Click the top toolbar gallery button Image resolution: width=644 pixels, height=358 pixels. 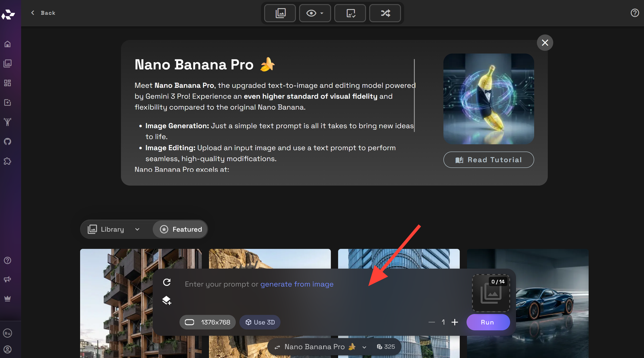[280, 13]
